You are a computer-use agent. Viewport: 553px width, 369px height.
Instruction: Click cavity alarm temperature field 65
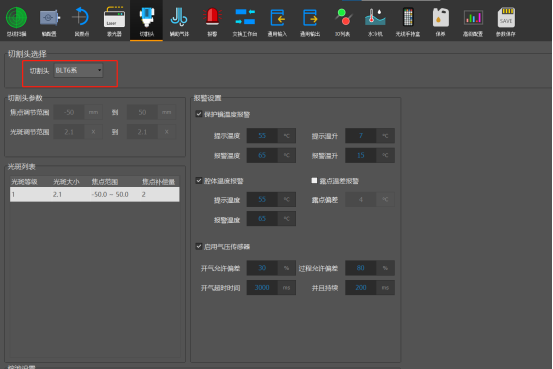[262, 219]
